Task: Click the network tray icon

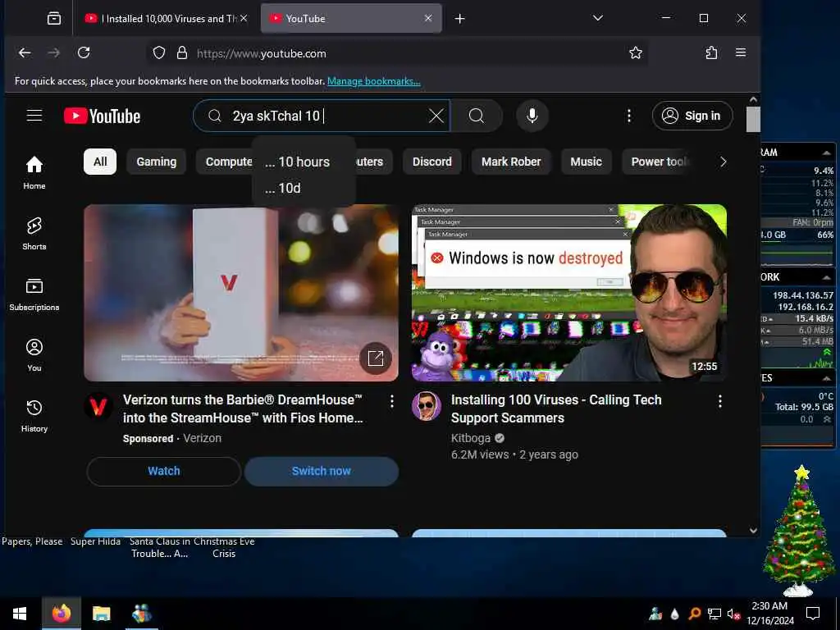Action: (714, 614)
